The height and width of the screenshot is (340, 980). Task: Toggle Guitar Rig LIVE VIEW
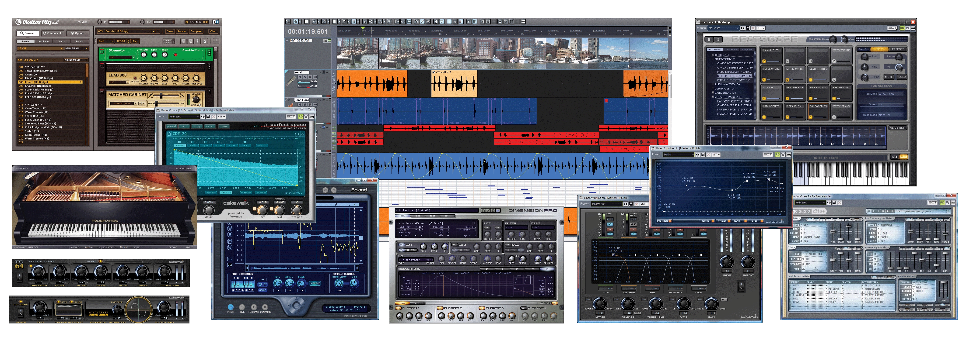(82, 22)
